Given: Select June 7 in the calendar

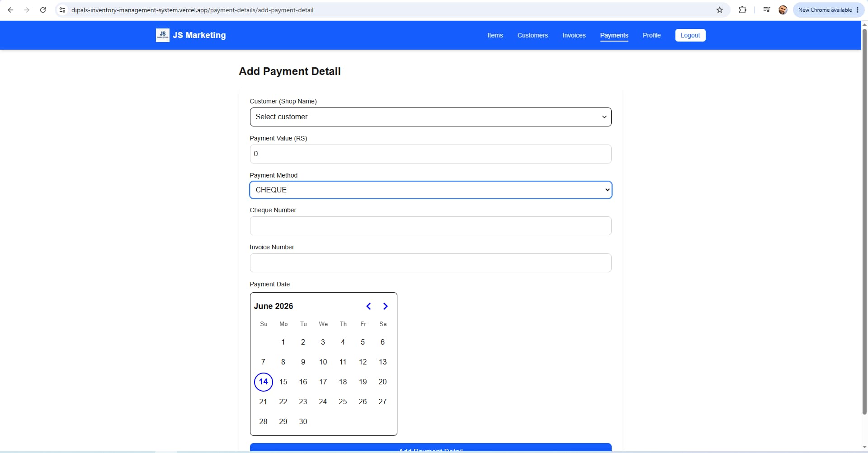Looking at the screenshot, I should click(263, 362).
